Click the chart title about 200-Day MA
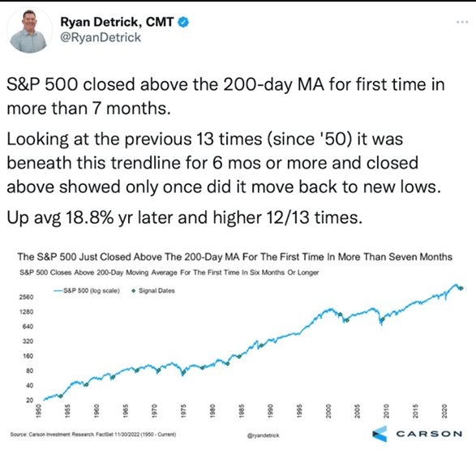The height and width of the screenshot is (450, 476). (x=234, y=257)
